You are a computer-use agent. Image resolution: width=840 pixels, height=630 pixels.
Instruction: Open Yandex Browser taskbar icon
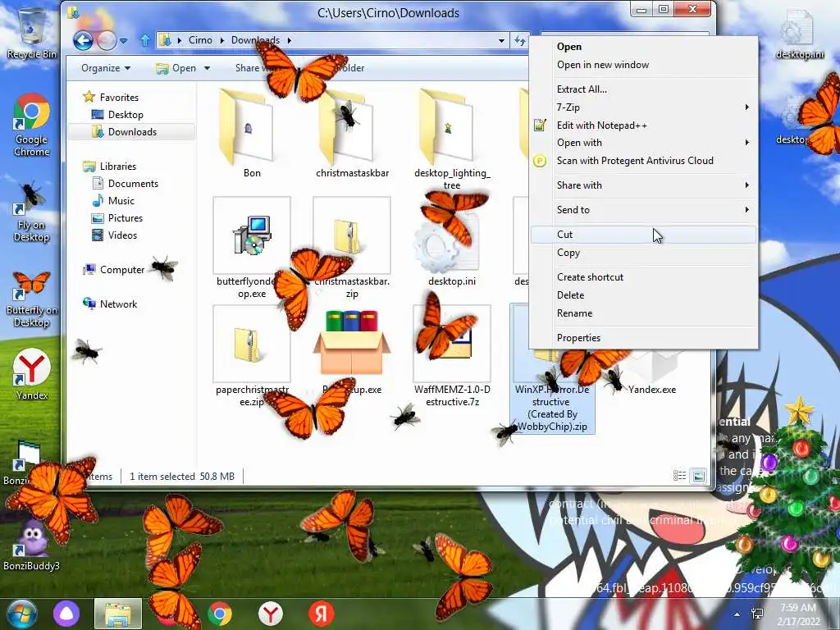pyautogui.click(x=271, y=614)
